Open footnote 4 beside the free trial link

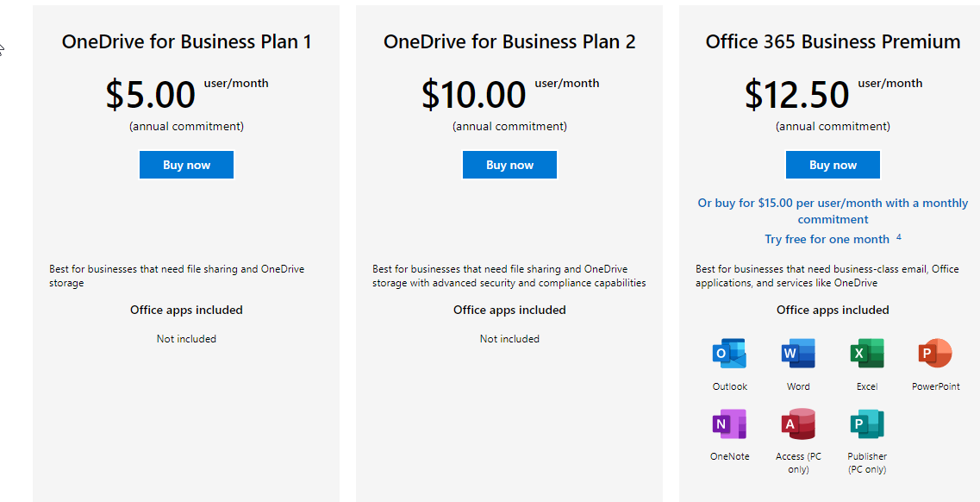(x=899, y=236)
